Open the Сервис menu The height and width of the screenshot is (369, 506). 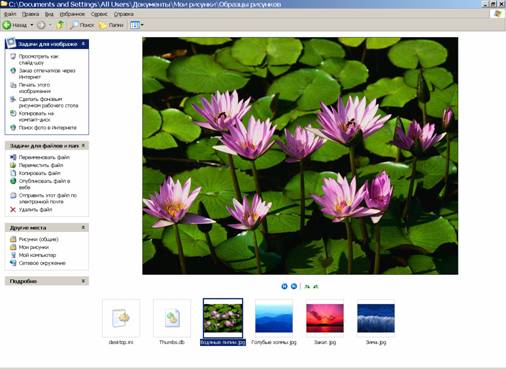99,14
